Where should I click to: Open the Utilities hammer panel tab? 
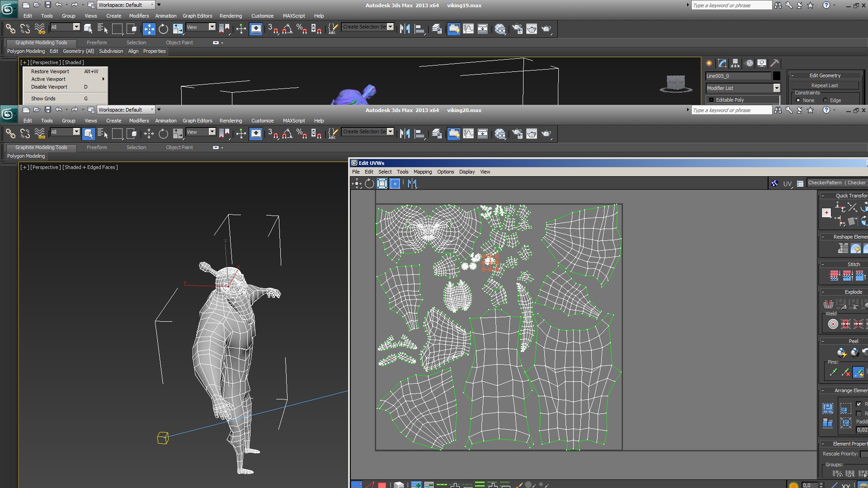tap(774, 63)
